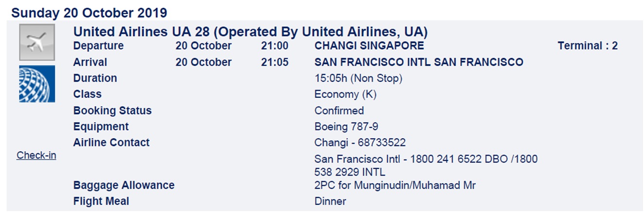Click the Terminal : 2 text
This screenshot has width=644, height=214.
(588, 46)
